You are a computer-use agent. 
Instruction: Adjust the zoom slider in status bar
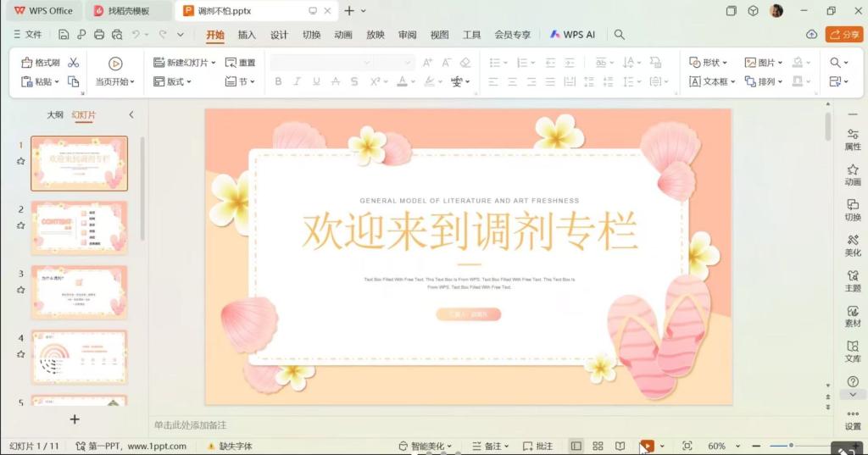[x=791, y=446]
